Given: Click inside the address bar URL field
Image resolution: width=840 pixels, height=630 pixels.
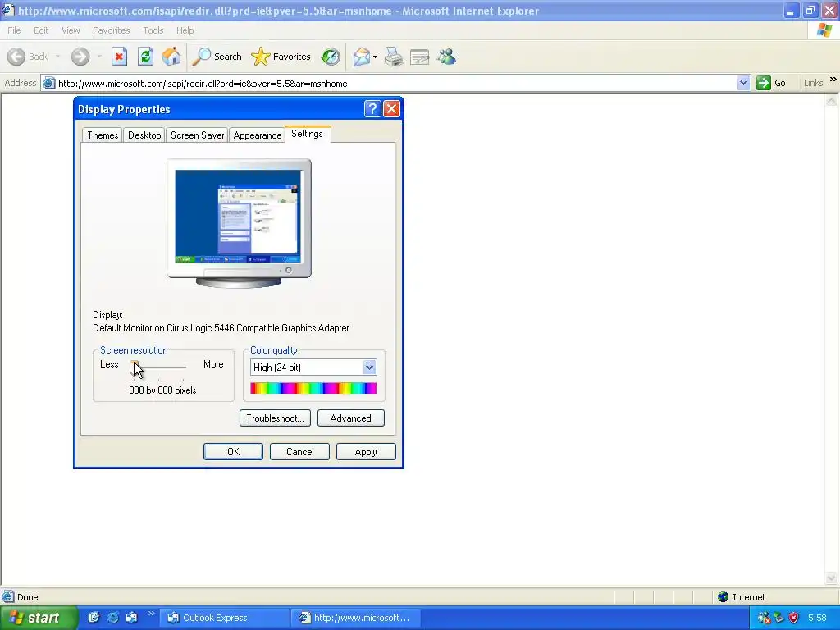Looking at the screenshot, I should click(395, 83).
